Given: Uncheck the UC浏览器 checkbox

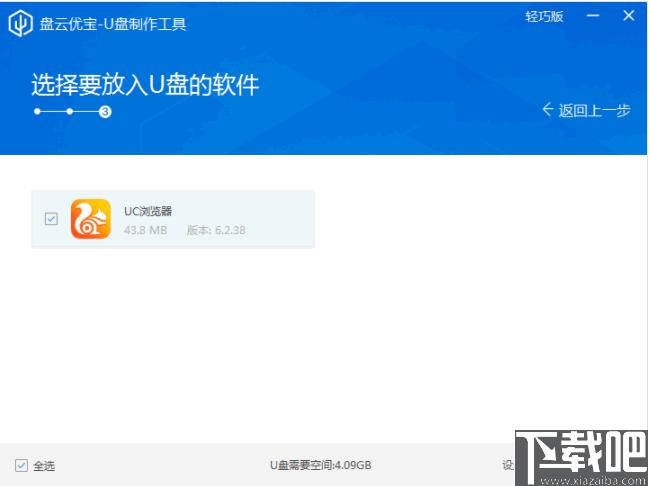Looking at the screenshot, I should 51,219.
